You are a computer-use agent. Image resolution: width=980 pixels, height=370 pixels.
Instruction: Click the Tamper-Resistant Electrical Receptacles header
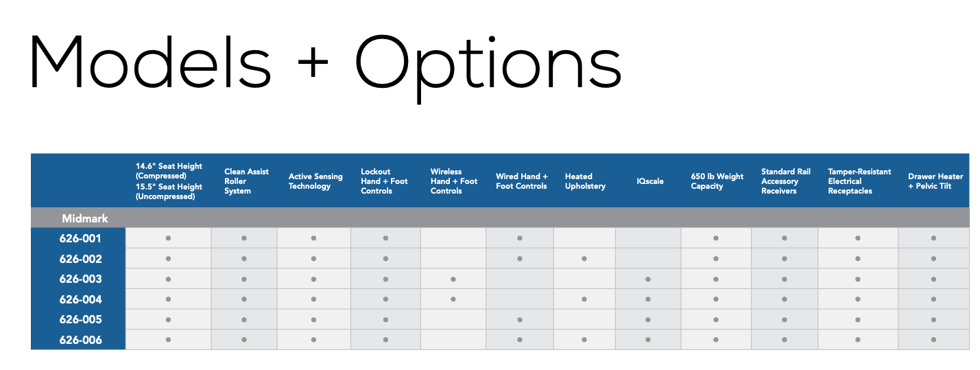(859, 181)
